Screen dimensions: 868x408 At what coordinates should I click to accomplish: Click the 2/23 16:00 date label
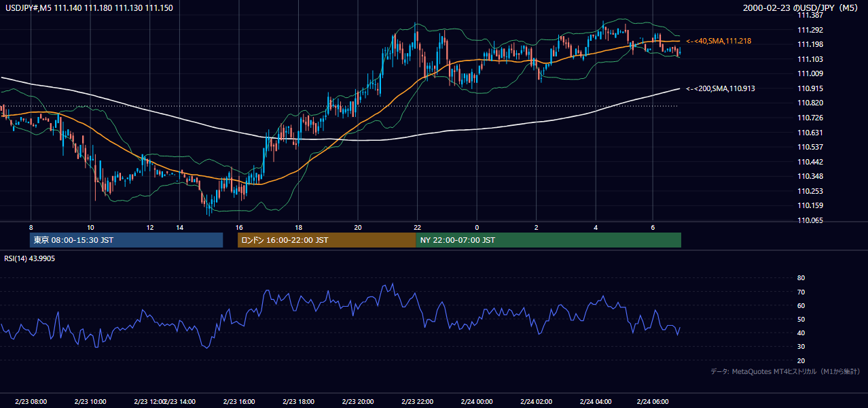coord(238,401)
